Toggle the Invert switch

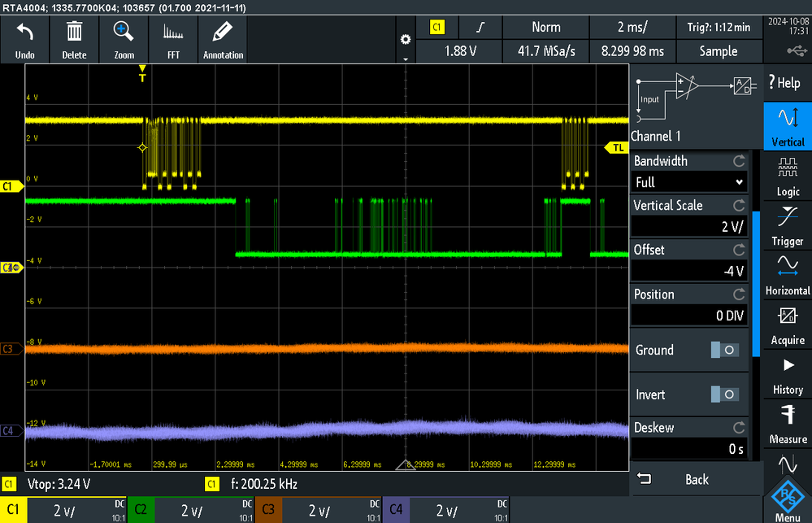[x=724, y=394]
